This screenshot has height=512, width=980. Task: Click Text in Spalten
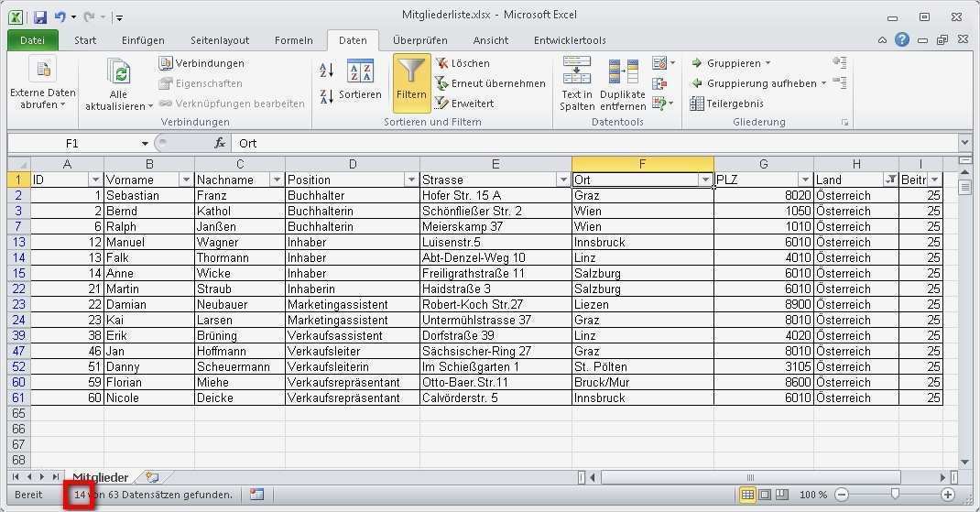(x=577, y=83)
